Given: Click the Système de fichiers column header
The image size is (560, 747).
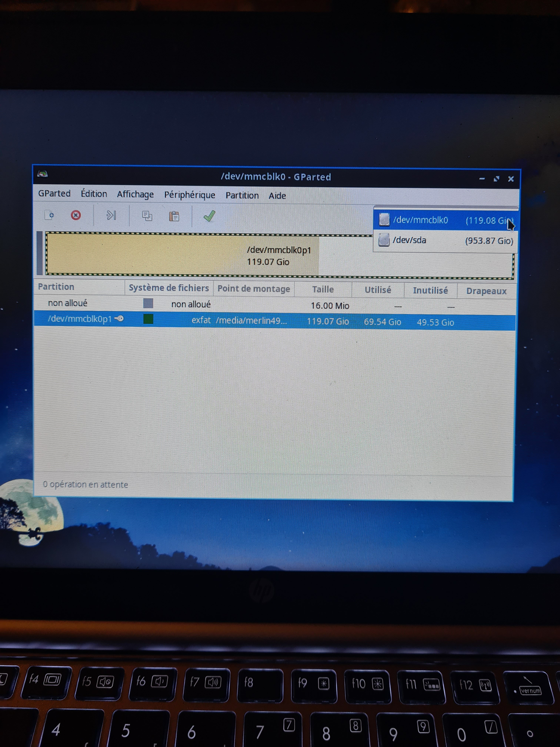Looking at the screenshot, I should (169, 288).
